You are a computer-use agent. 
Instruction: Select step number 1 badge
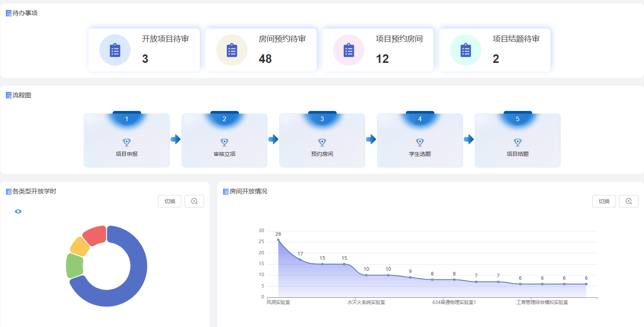pos(127,119)
